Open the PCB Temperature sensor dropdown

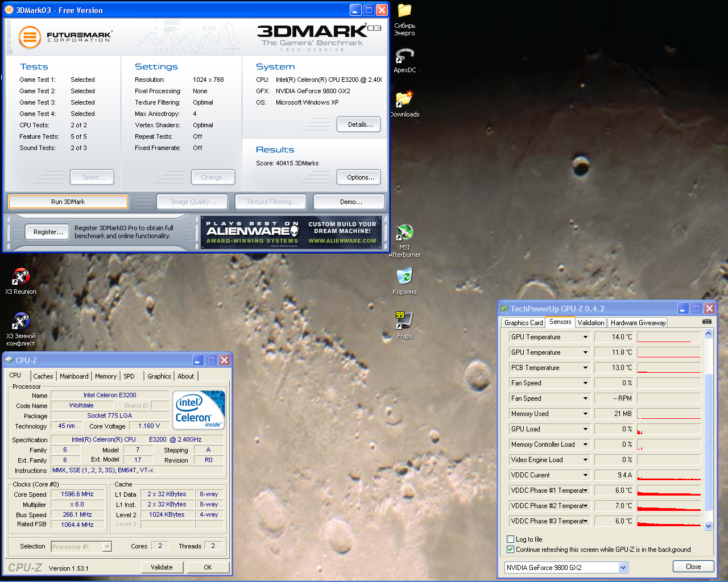click(585, 368)
